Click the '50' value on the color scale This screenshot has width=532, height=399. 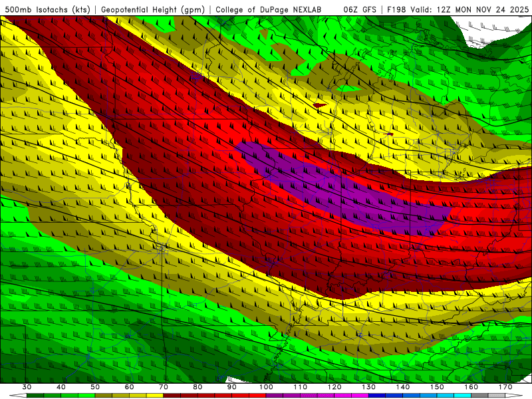[95, 387]
